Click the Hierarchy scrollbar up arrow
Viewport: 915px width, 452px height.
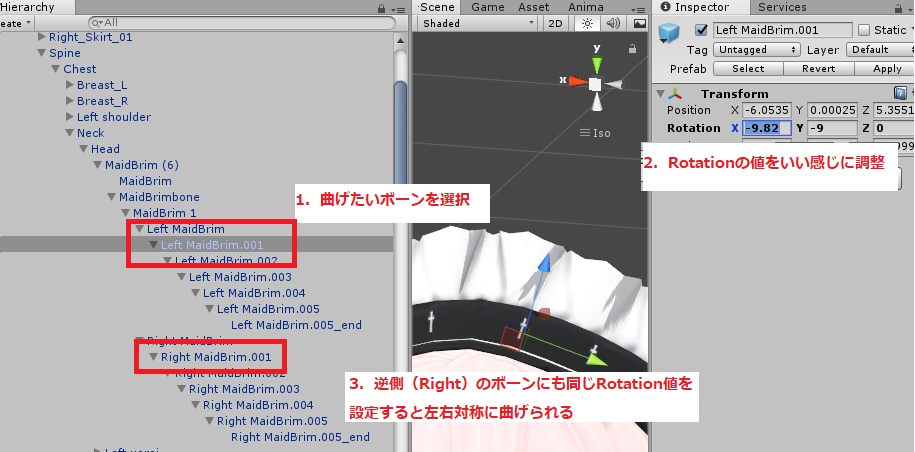[x=400, y=41]
